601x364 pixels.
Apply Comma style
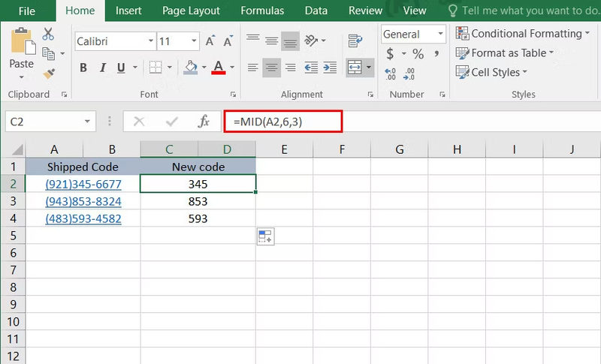(436, 53)
